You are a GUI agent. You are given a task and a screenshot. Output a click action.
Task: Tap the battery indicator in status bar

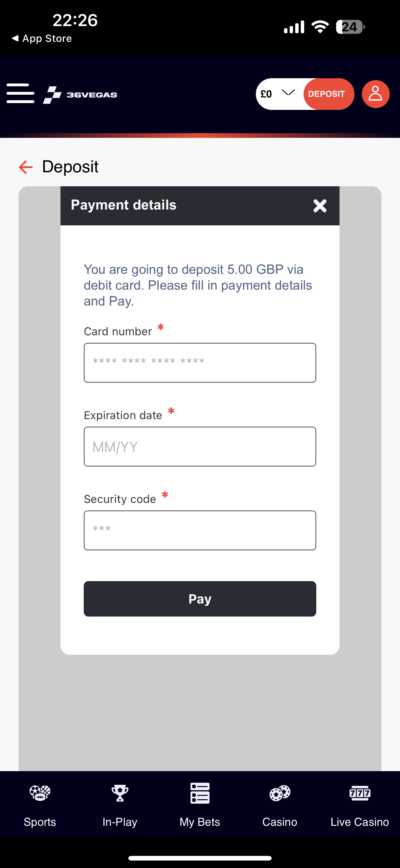[350, 27]
